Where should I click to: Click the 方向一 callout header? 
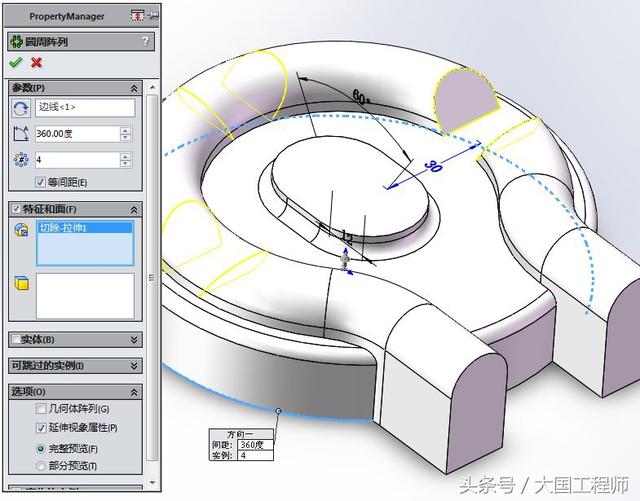(240, 434)
